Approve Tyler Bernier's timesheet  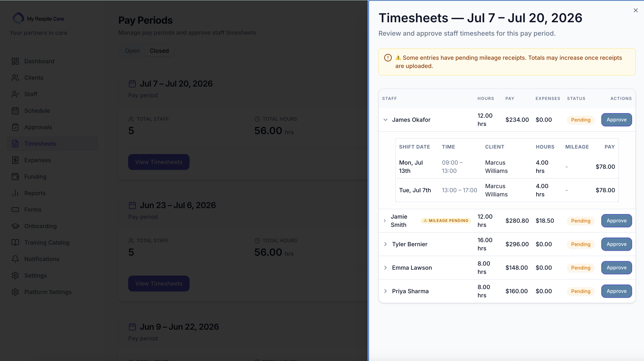click(617, 244)
